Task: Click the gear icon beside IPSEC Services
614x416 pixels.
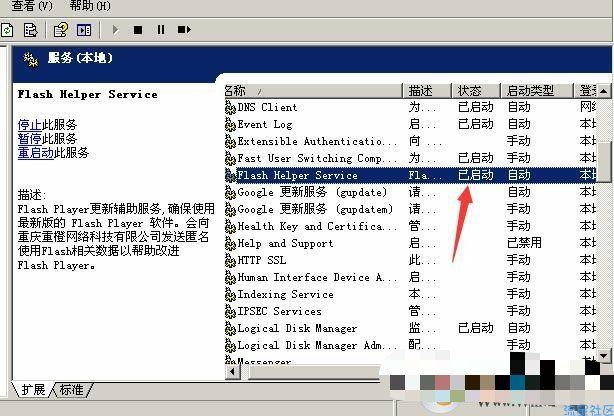Action: pyautogui.click(x=230, y=312)
